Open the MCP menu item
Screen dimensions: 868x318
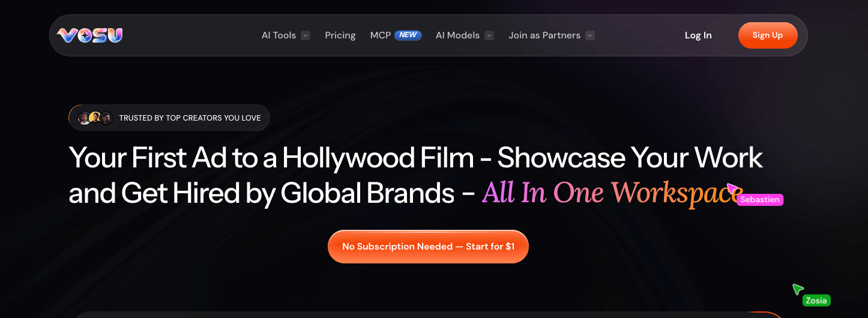pyautogui.click(x=381, y=35)
